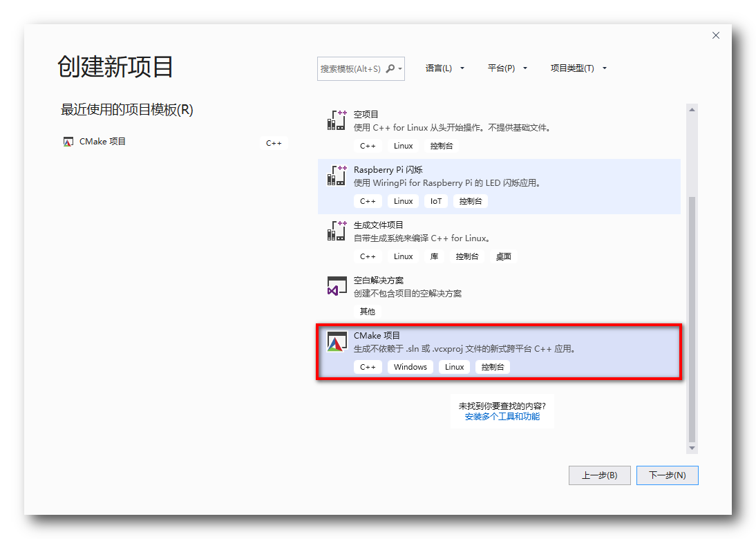
Task: Click the Raspberry Pi 闪烁 template icon
Action: (x=337, y=176)
